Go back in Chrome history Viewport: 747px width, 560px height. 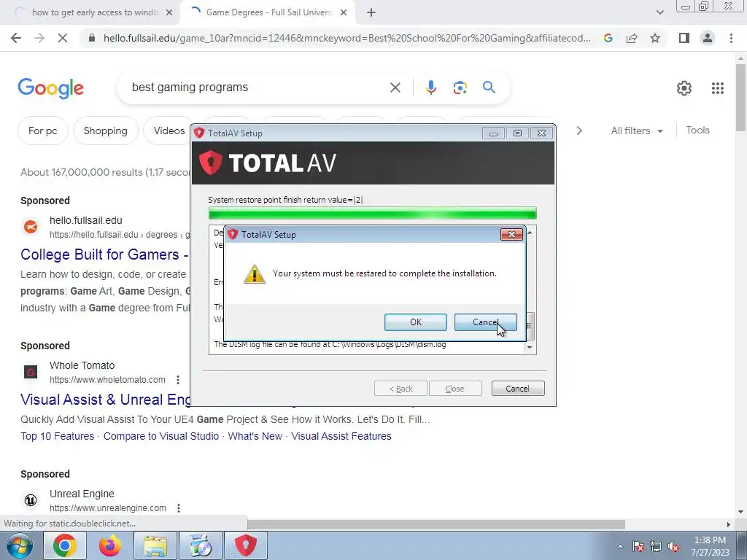16,38
